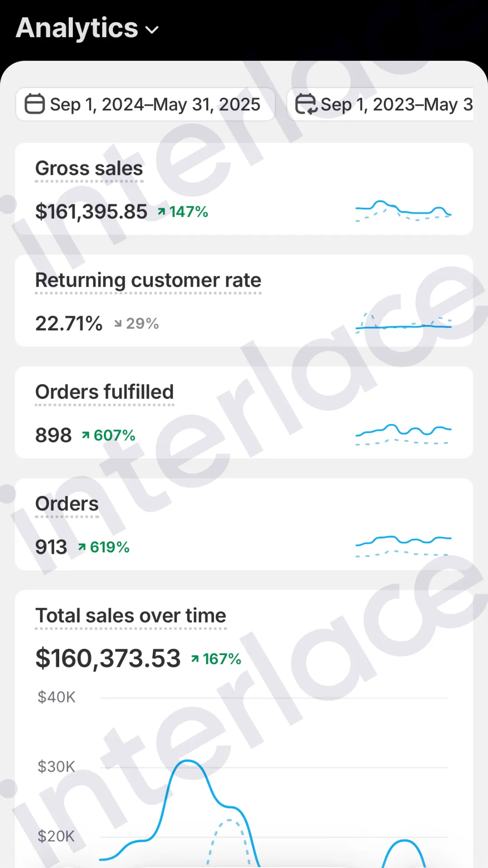
Task: Click the calendar icon for date range
Action: (34, 104)
